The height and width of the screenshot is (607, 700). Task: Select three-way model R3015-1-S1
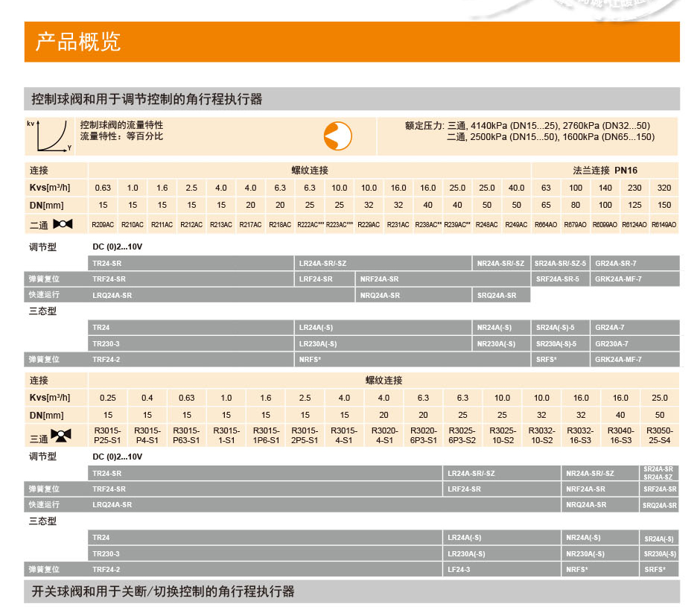[226, 436]
